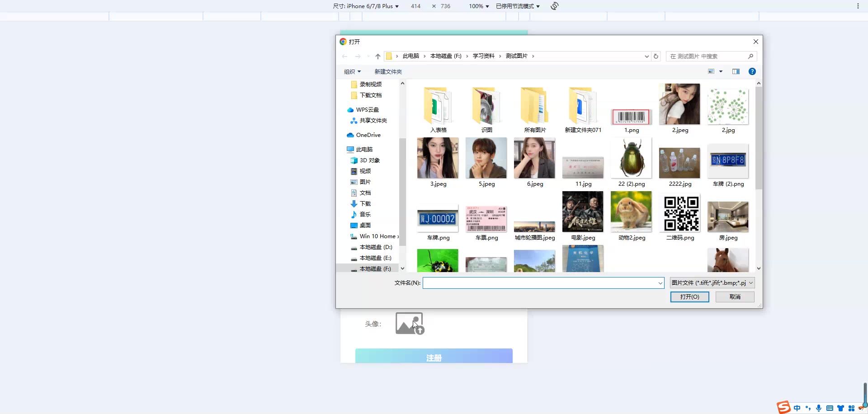Click the Sogou microphone voice input icon

pos(819,408)
